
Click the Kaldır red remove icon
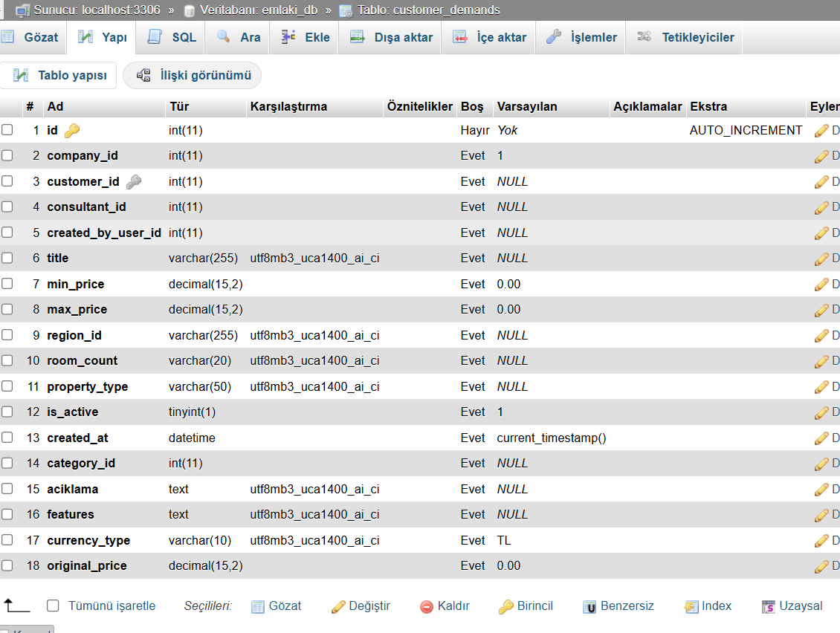click(427, 606)
